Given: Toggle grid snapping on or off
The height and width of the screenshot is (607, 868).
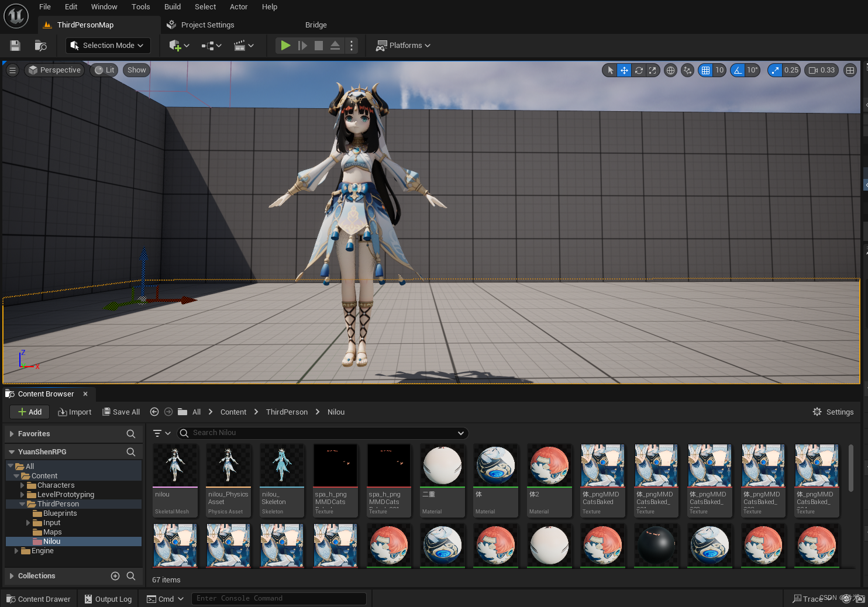Looking at the screenshot, I should coord(706,70).
